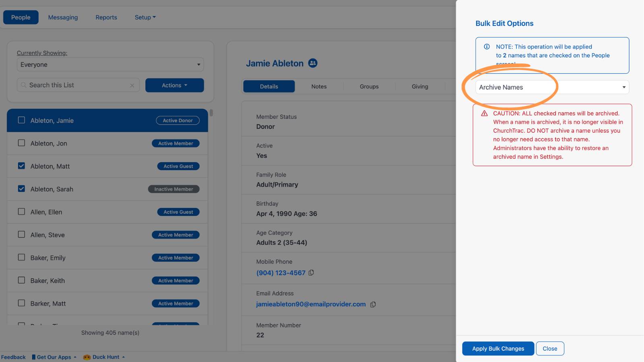Open the Messaging section
The height and width of the screenshot is (362, 644).
(63, 17)
